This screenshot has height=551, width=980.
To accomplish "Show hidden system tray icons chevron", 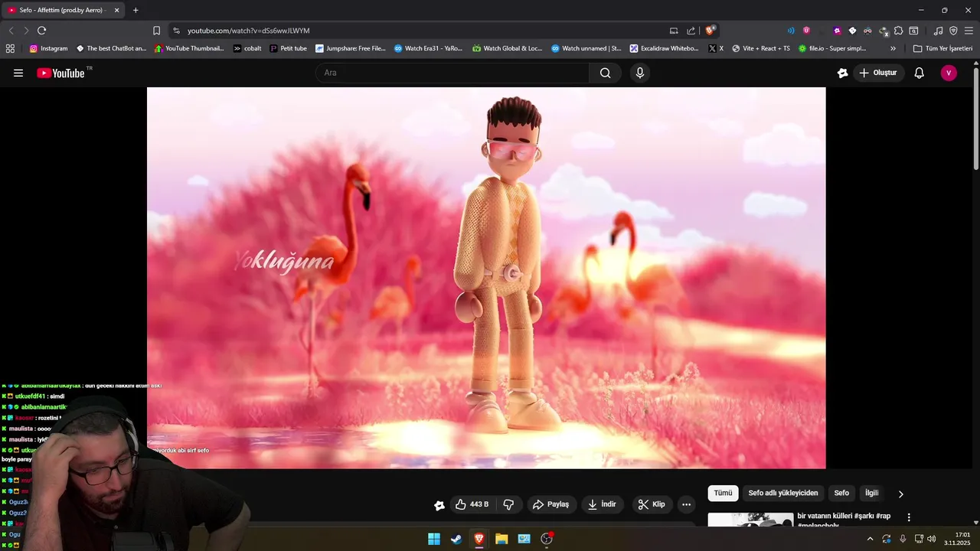I will click(870, 539).
